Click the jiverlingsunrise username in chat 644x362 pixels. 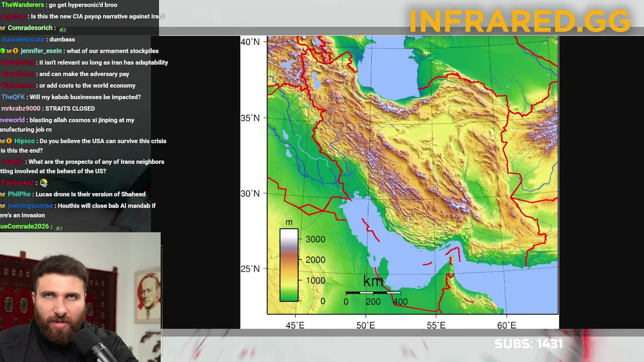click(30, 206)
